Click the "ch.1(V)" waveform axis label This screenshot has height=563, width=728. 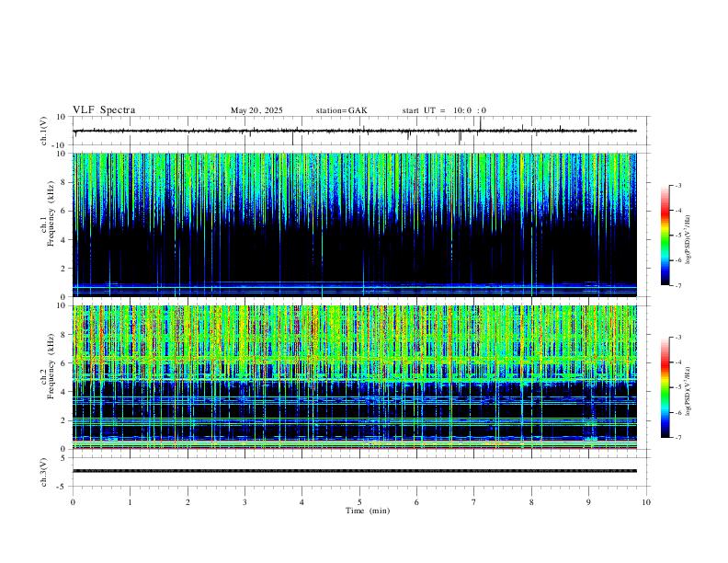click(x=44, y=131)
